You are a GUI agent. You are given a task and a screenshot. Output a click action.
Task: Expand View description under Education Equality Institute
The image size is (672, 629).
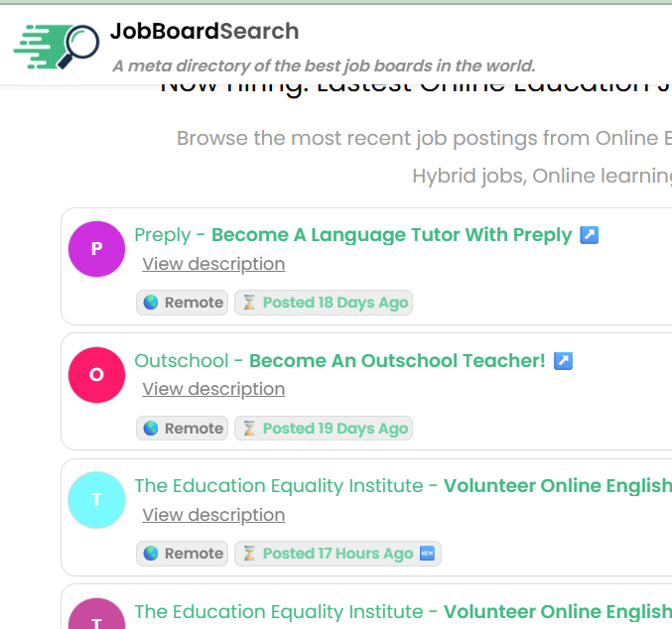point(213,515)
